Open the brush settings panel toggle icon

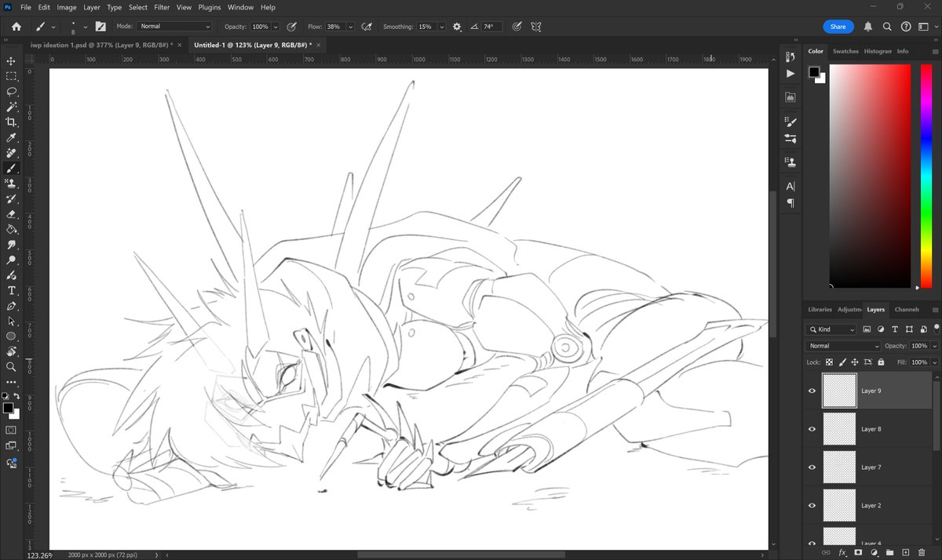pyautogui.click(x=100, y=27)
